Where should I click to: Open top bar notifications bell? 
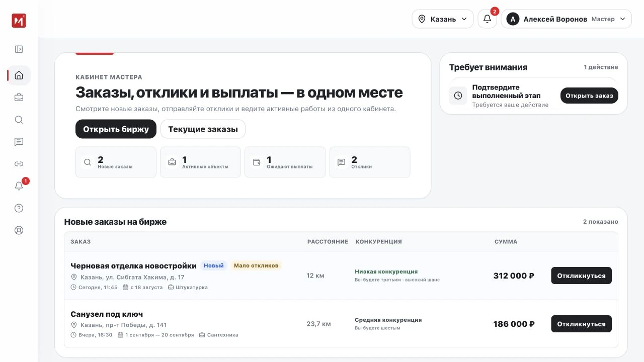(x=487, y=19)
